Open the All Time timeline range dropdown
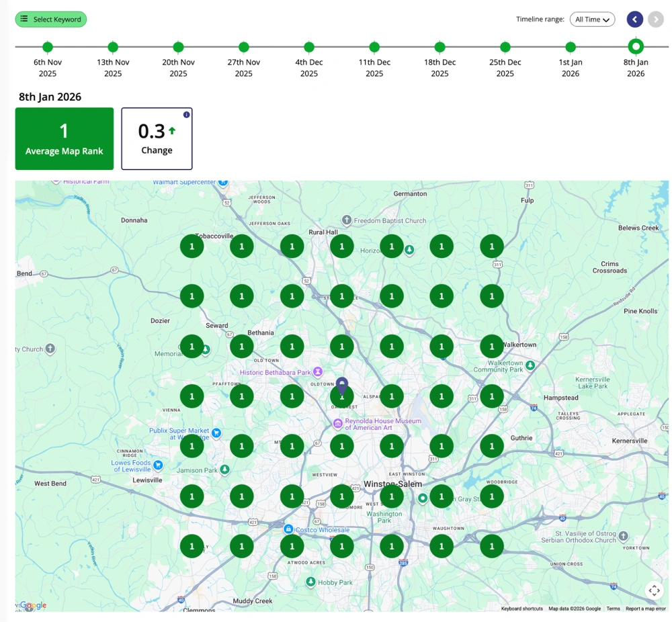Screen dimensions: 672x622 point(592,19)
